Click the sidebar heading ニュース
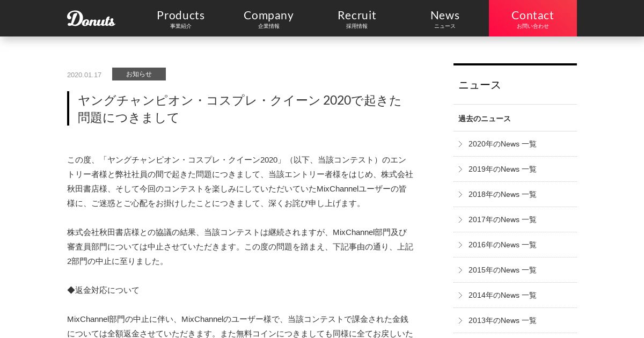Image resolution: width=644 pixels, height=338 pixels. click(480, 85)
